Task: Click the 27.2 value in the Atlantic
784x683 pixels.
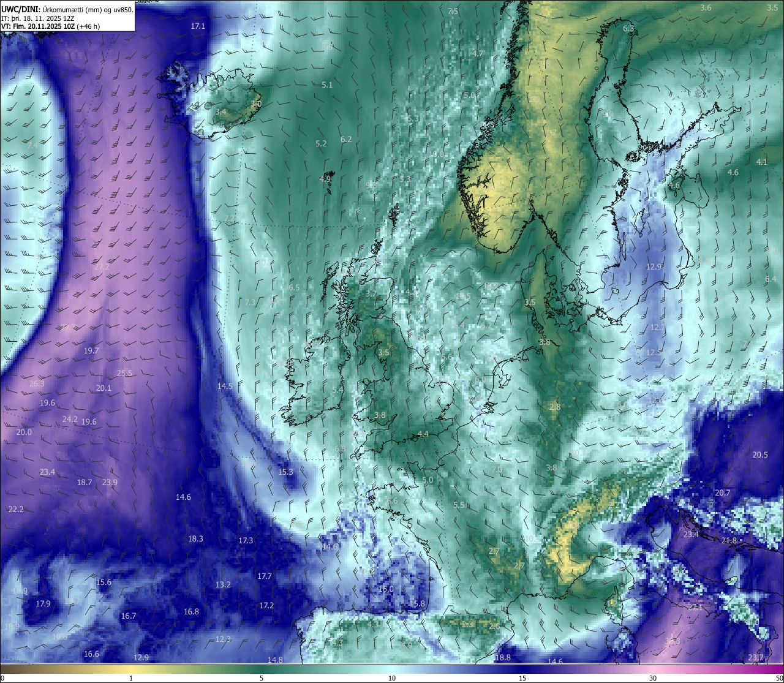Action: click(x=102, y=267)
